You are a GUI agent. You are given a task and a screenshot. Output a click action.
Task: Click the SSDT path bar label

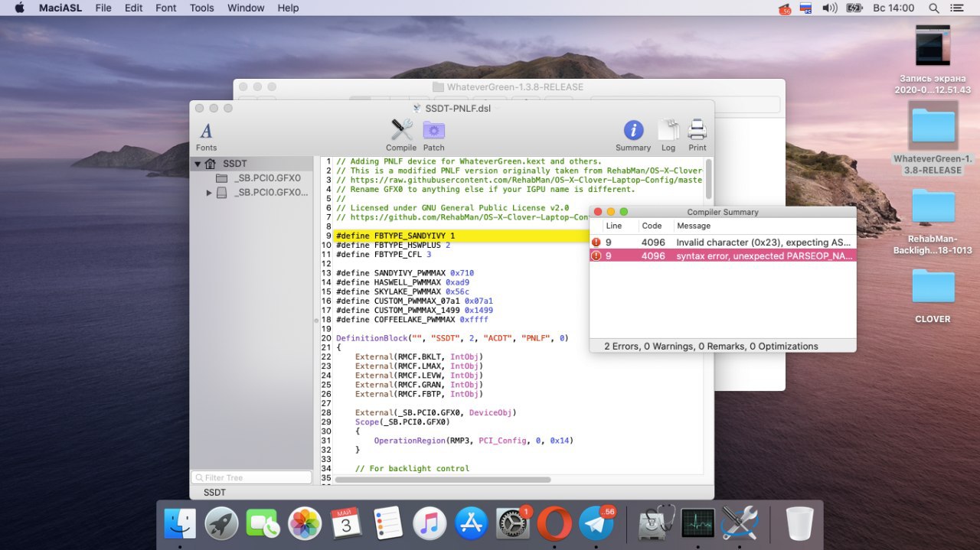[x=214, y=492]
